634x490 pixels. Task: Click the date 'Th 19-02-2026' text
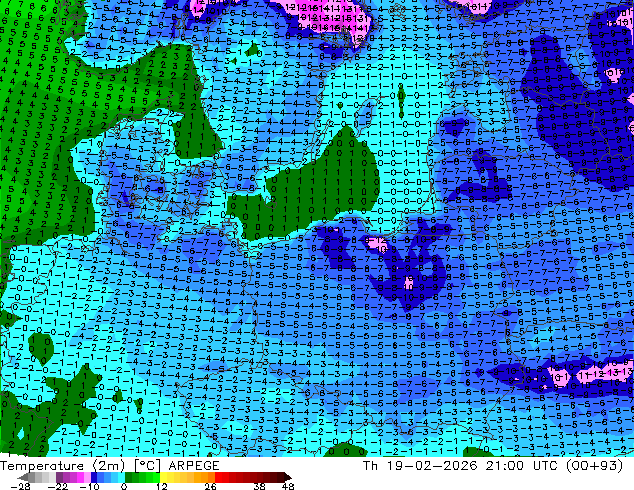(x=420, y=466)
